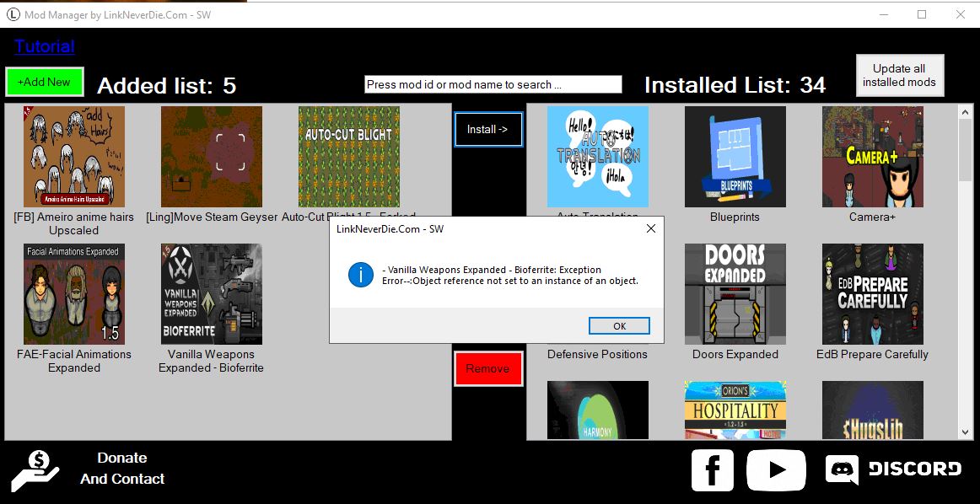Select the Orion's Hospitality mod thumbnail
The image size is (980, 504).
(x=735, y=410)
